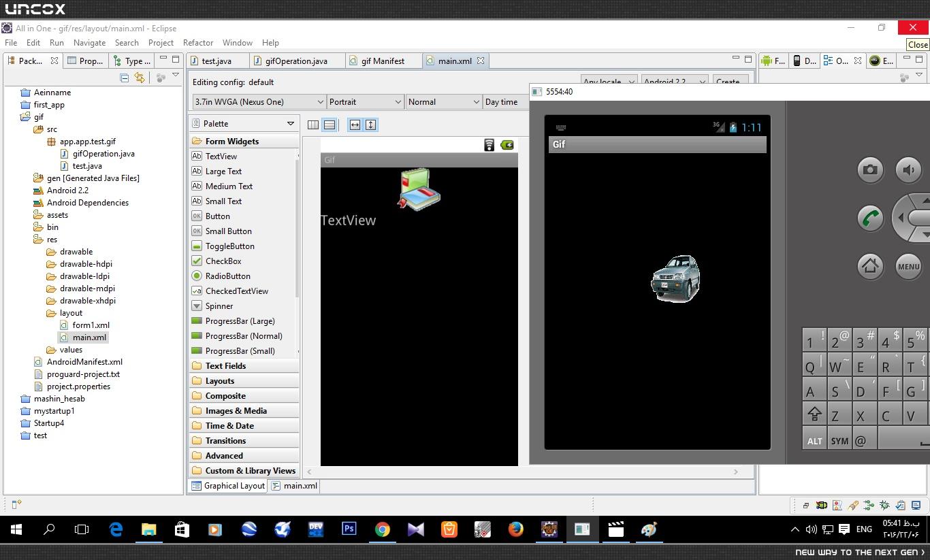
Task: Close the Package Explorer view tab
Action: 54,61
